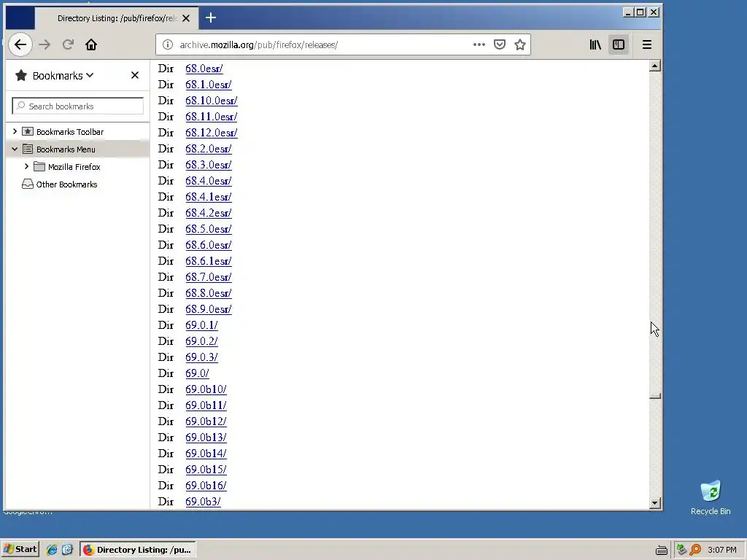This screenshot has height=560, width=747.
Task: Select Other Bookmarks item
Action: (x=66, y=184)
